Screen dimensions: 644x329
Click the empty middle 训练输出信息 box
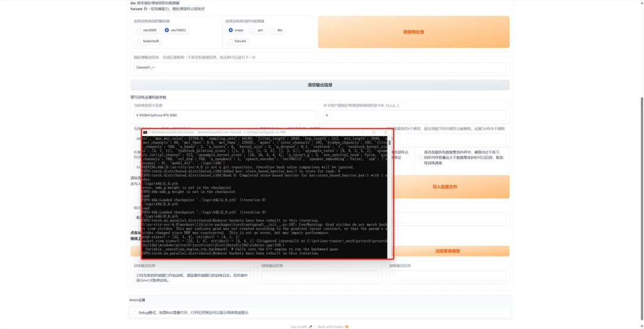320,276
